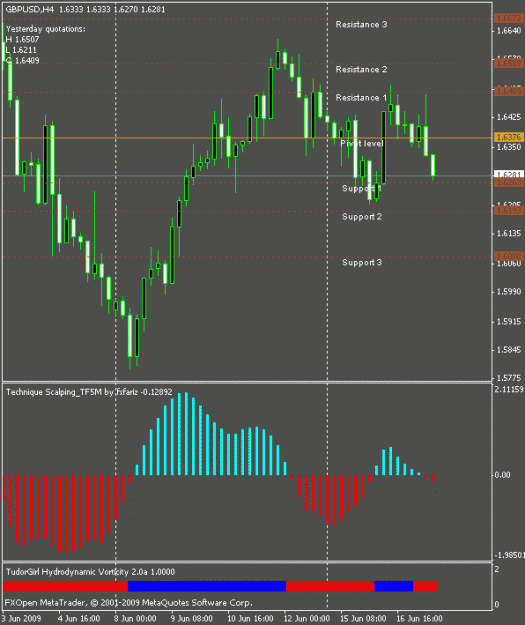The width and height of the screenshot is (525, 625).
Task: Click the '16 Jun 16:00' time label
Action: (419, 619)
